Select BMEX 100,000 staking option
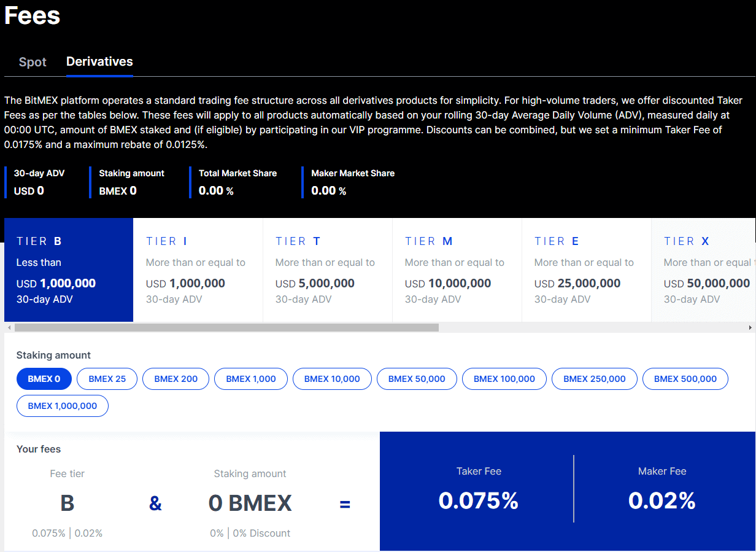Image resolution: width=756 pixels, height=552 pixels. pos(504,379)
